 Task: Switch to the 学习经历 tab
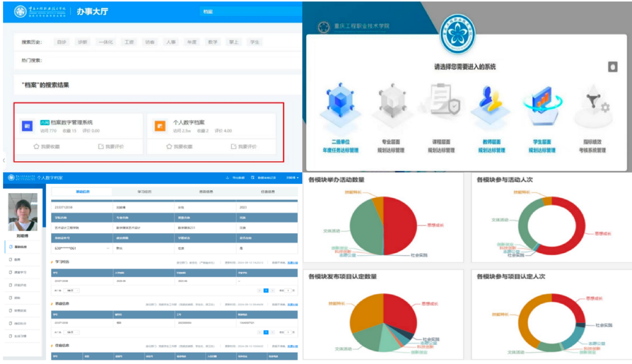(144, 192)
